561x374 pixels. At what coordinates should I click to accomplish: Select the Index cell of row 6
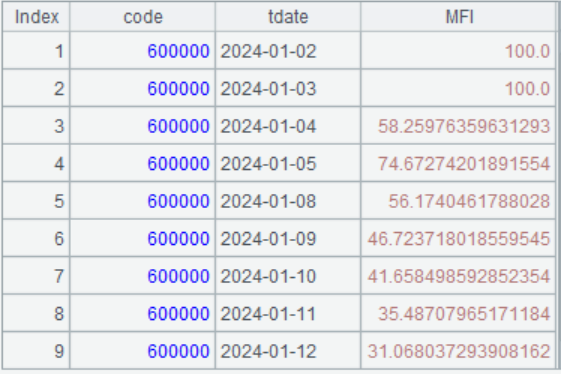[36, 238]
